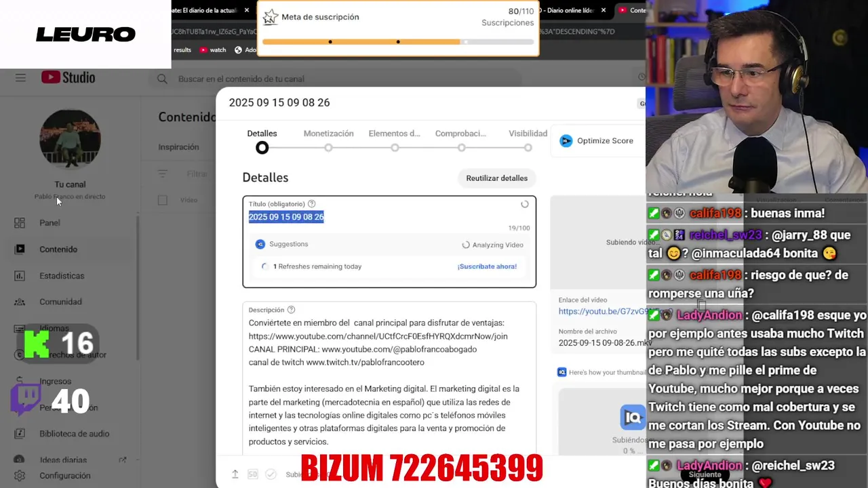Viewport: 868px width, 488px height.
Task: Click the Vídeo column header
Action: (x=189, y=200)
